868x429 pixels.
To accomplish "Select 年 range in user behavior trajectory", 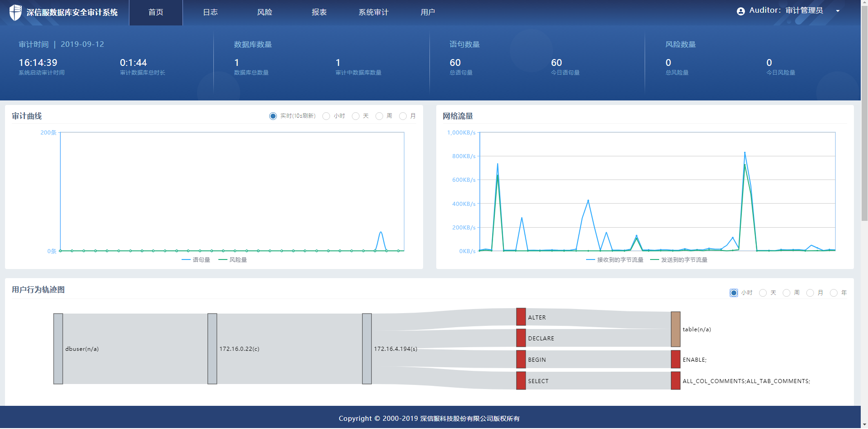I will tap(833, 293).
